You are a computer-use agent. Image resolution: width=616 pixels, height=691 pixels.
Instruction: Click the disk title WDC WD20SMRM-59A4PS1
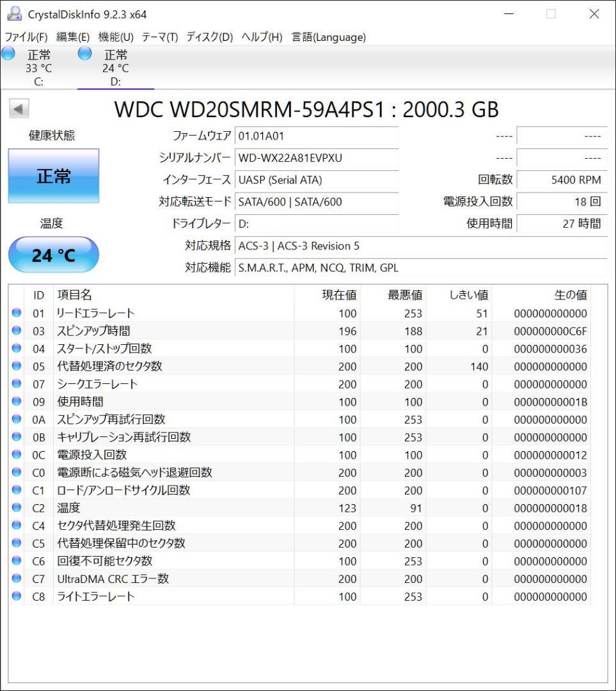[306, 109]
